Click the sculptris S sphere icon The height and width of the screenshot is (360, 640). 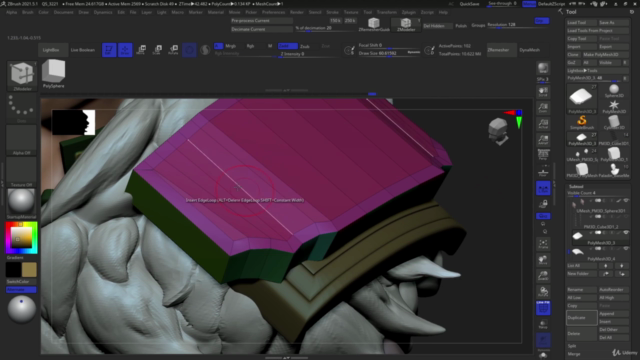tap(205, 50)
